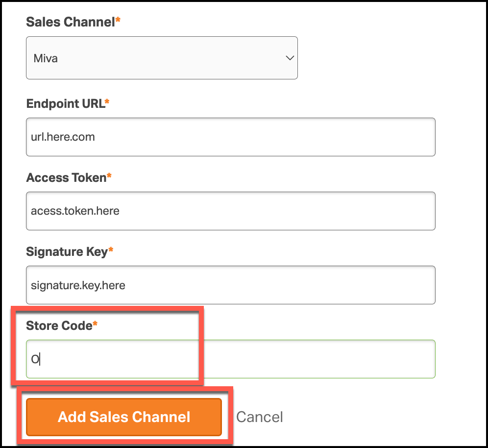Click the Endpoint URL label text
This screenshot has width=488, height=448.
(x=65, y=103)
